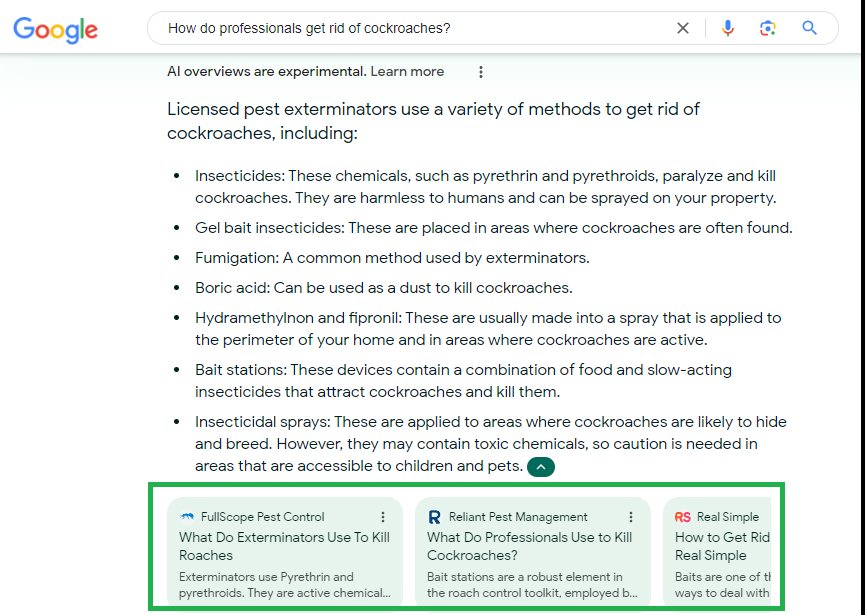Open What Do Professionals Use to Kill Cockroaches
Viewport: 865px width, 615px height.
click(x=530, y=546)
